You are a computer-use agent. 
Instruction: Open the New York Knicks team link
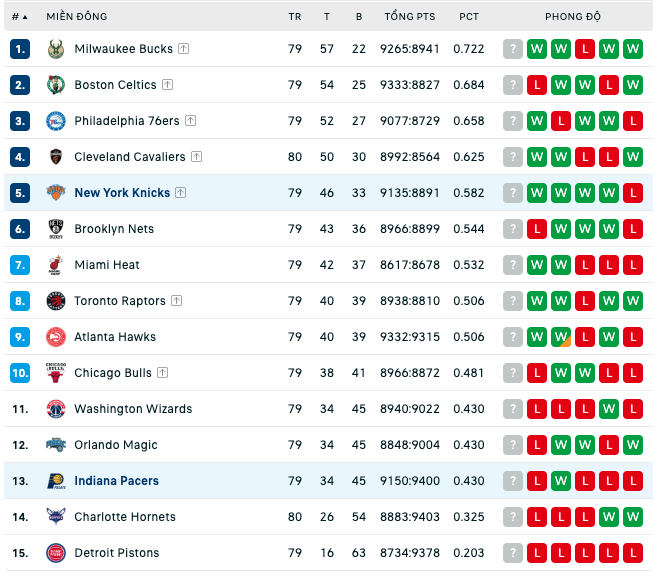(122, 193)
